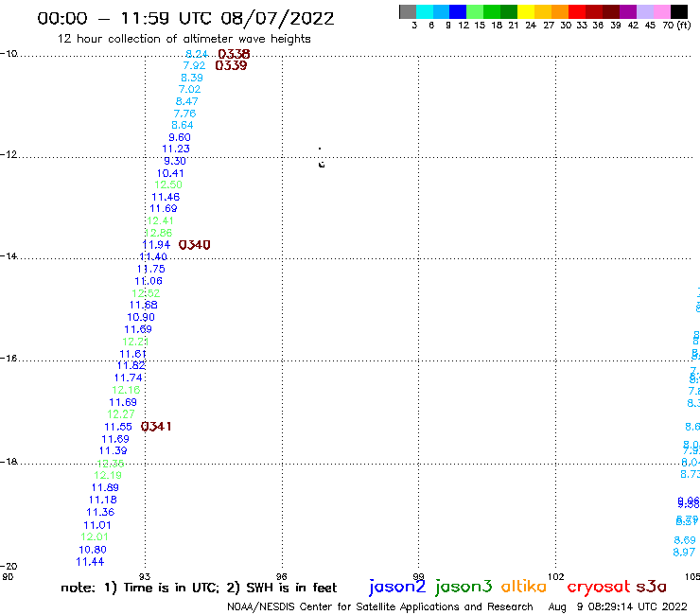Click the cyan swatch in the wave height scale
Image resolution: width=700 pixels, height=615 pixels.
pyautogui.click(x=425, y=11)
